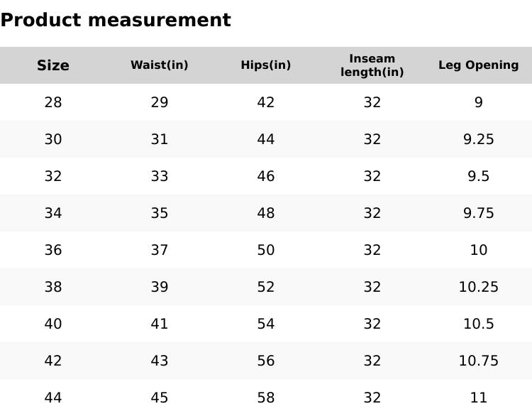Click waist value 41
Viewport: 532px width, 416px height.
160,324
